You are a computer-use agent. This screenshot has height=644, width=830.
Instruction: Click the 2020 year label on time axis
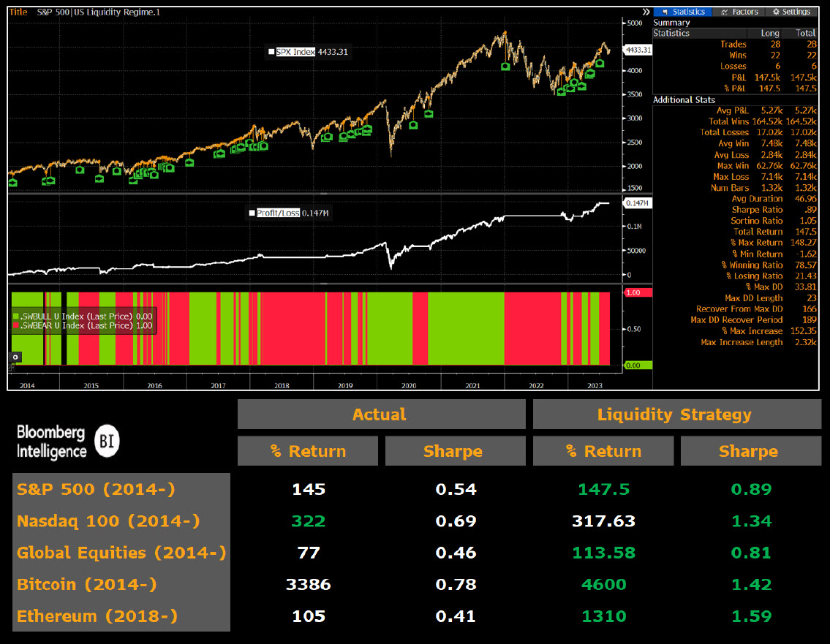(409, 386)
